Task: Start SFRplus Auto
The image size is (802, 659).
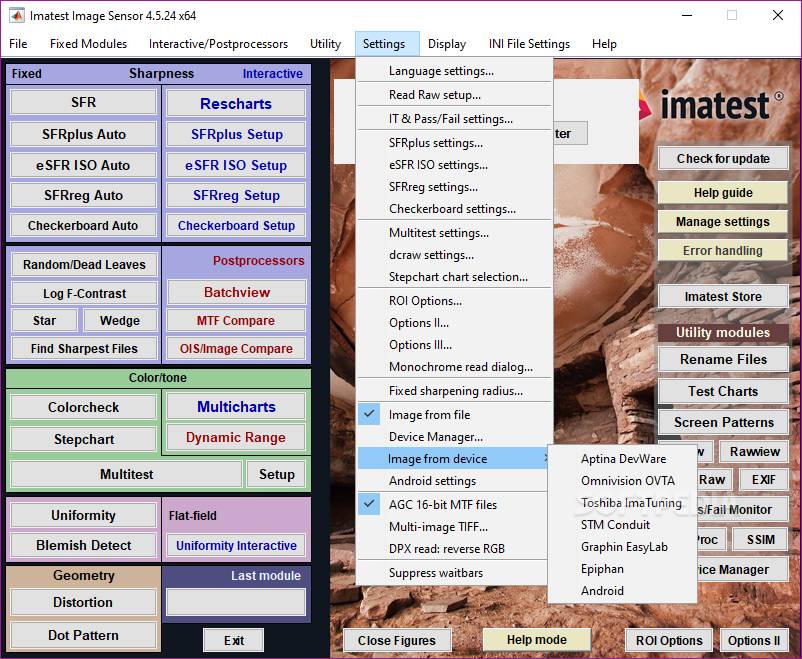Action: [x=83, y=134]
